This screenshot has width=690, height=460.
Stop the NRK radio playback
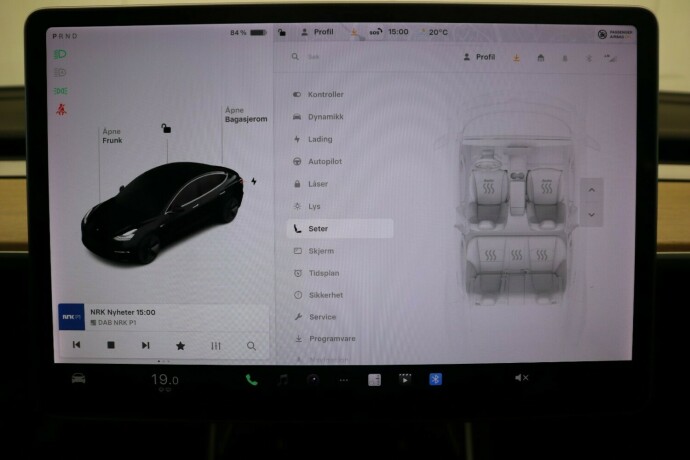coord(111,345)
